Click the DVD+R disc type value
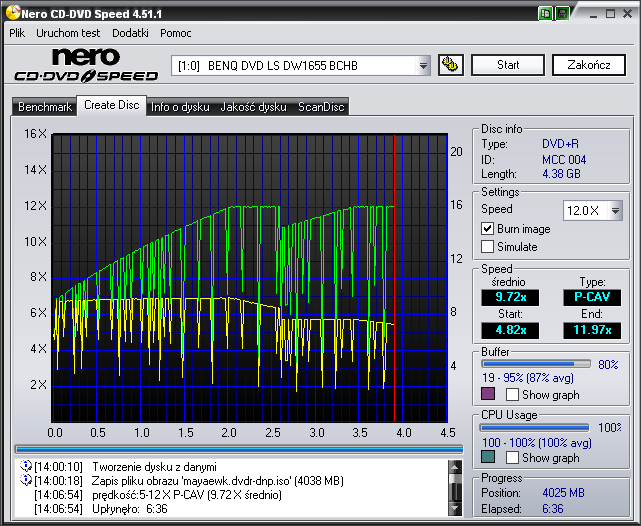This screenshot has height=526, width=641. [x=560, y=144]
